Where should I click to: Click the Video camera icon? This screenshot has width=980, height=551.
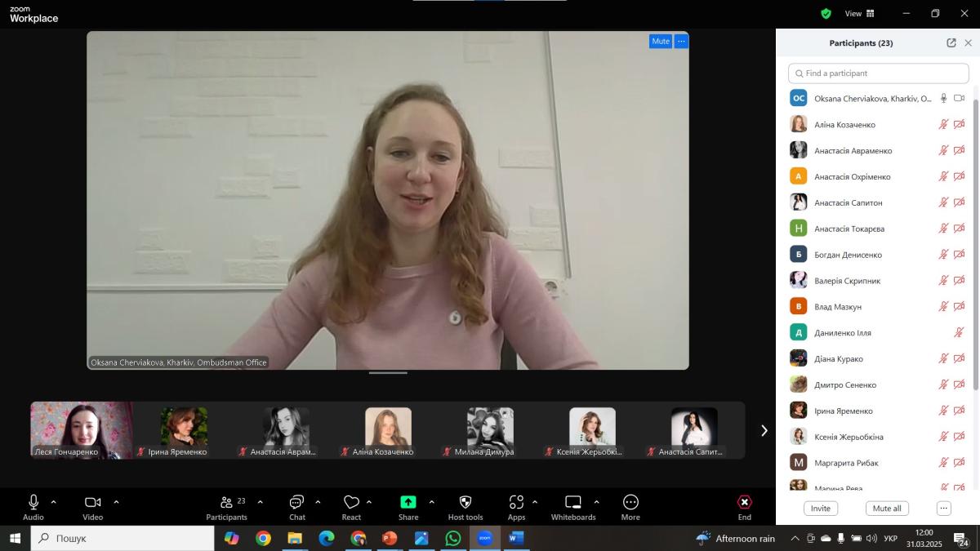point(93,502)
